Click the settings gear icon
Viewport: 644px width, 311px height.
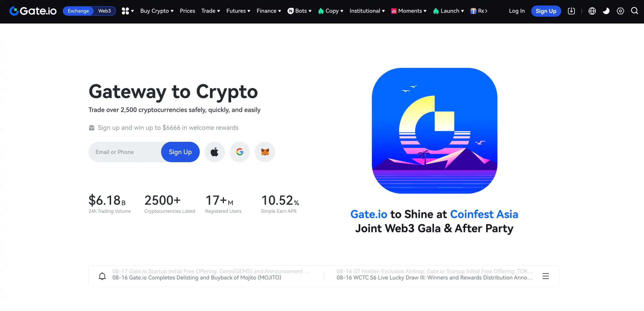[x=621, y=11]
